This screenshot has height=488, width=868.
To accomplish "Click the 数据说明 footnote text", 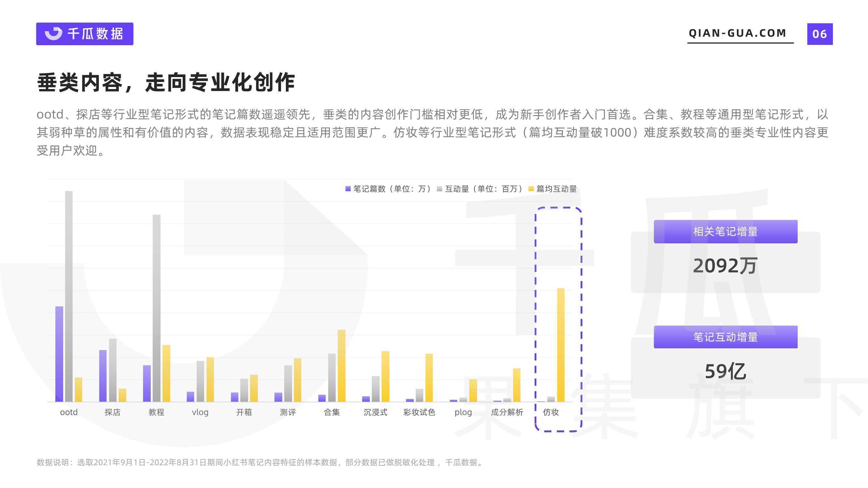I will 260,462.
